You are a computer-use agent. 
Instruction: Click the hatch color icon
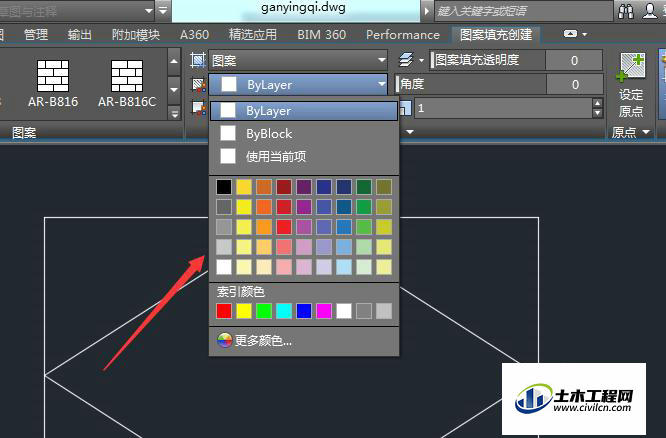point(198,85)
